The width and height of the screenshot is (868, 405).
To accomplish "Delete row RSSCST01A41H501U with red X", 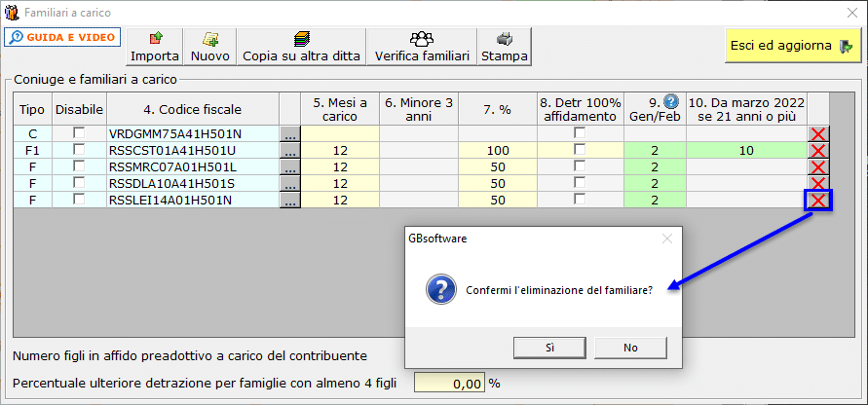I will (x=818, y=151).
